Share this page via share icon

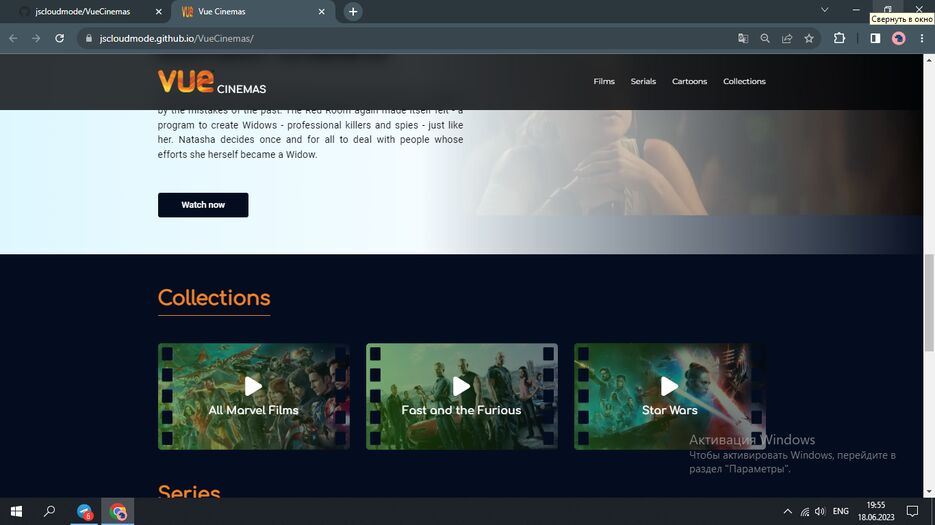point(787,38)
